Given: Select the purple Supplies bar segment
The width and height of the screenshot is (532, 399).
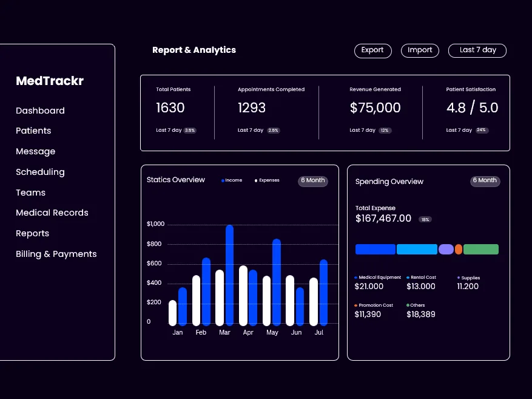Looking at the screenshot, I should (x=446, y=249).
